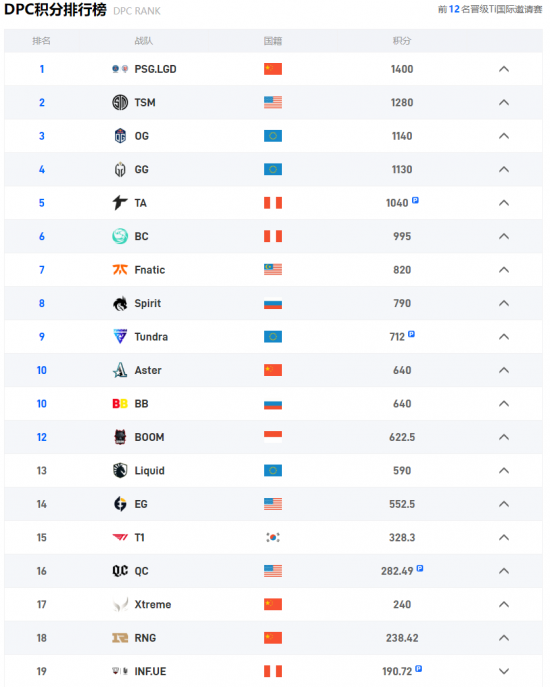This screenshot has width=550, height=687.
Task: Click the TSM team logo icon
Action: (120, 103)
